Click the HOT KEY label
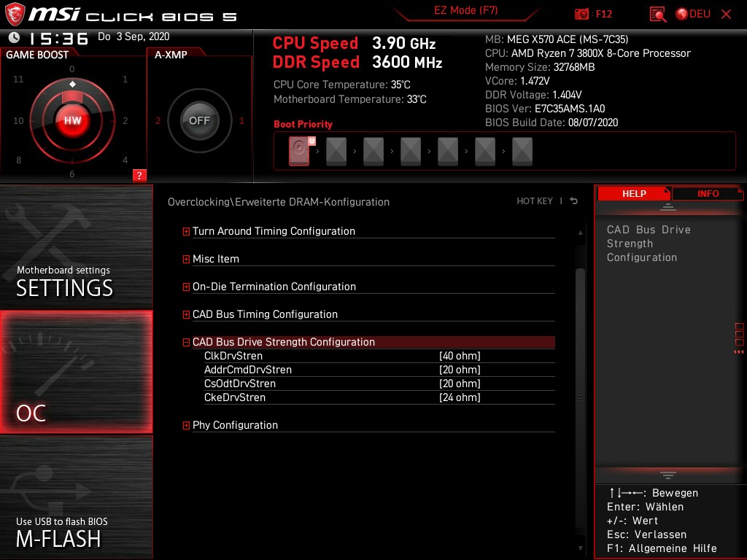The width and height of the screenshot is (747, 560). [x=535, y=201]
